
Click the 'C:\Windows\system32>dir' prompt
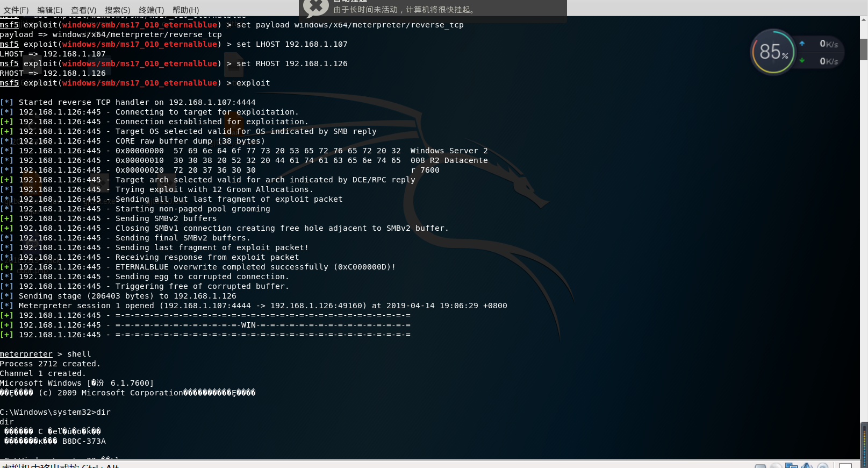55,412
